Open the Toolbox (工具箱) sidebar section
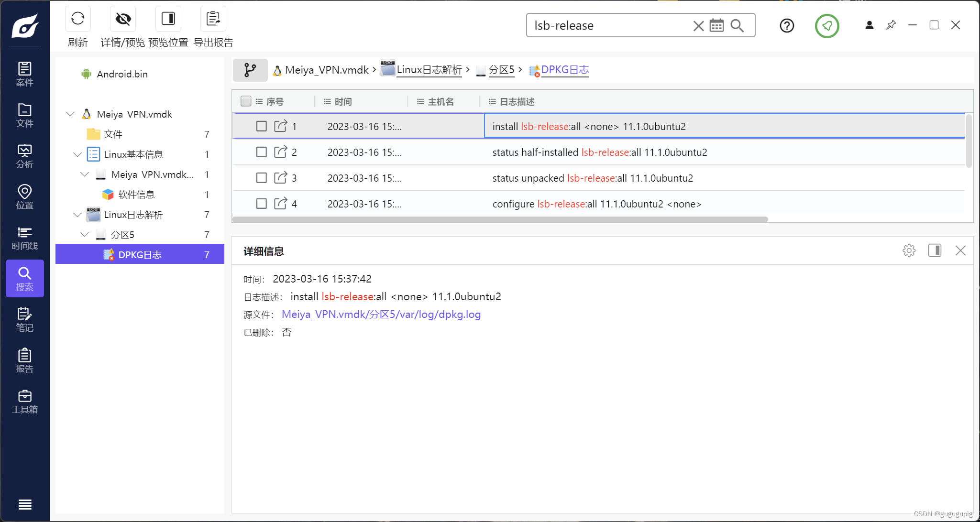Screen dimensions: 980x522 25,402
